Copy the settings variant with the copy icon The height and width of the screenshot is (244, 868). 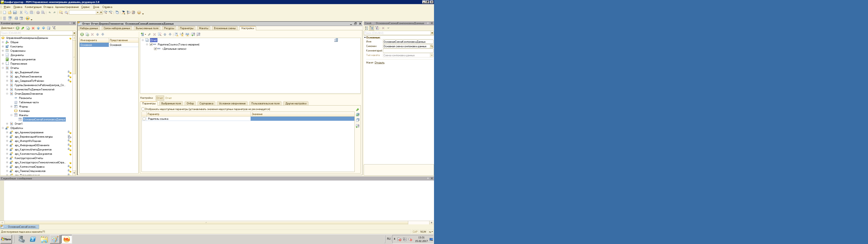coord(87,34)
